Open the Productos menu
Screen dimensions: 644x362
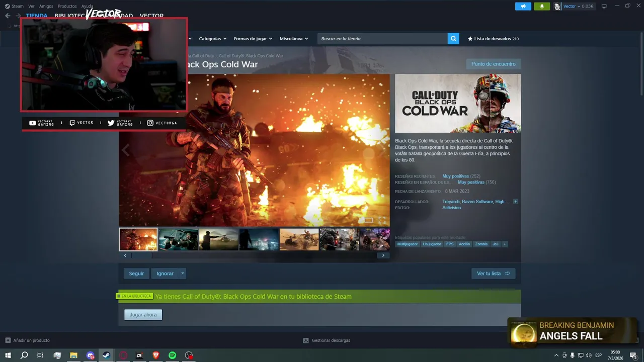tap(67, 6)
